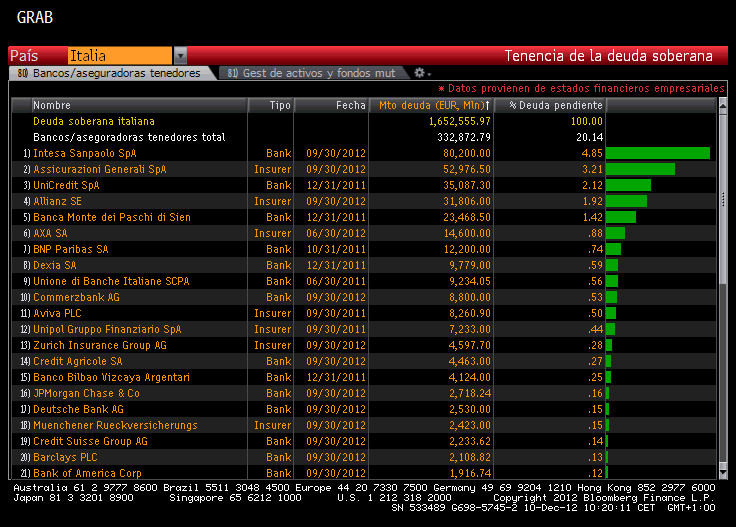Sort by Mto deuda column header
736x527 pixels.
tap(432, 105)
